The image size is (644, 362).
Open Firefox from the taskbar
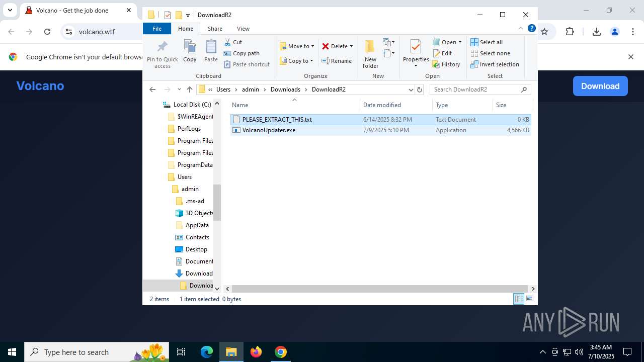256,352
